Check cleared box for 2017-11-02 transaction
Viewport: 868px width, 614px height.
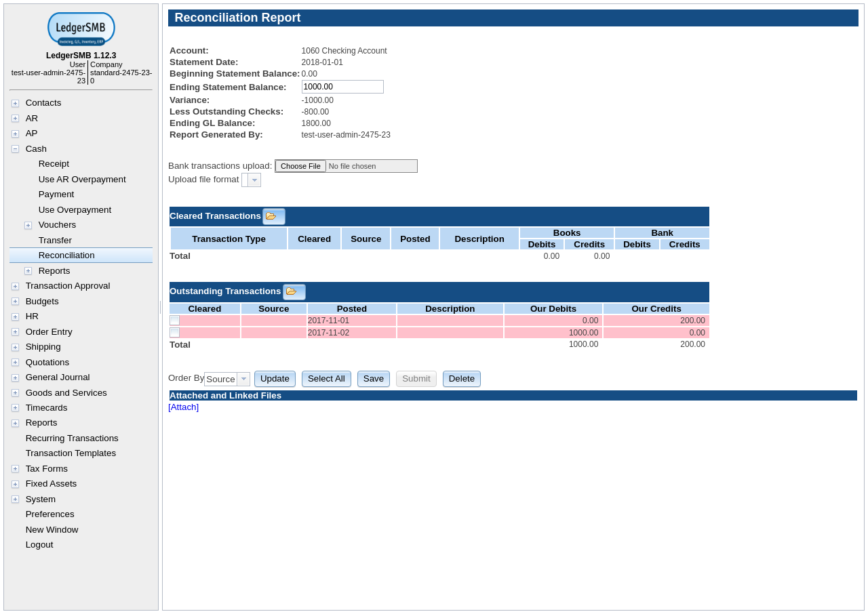(x=174, y=333)
